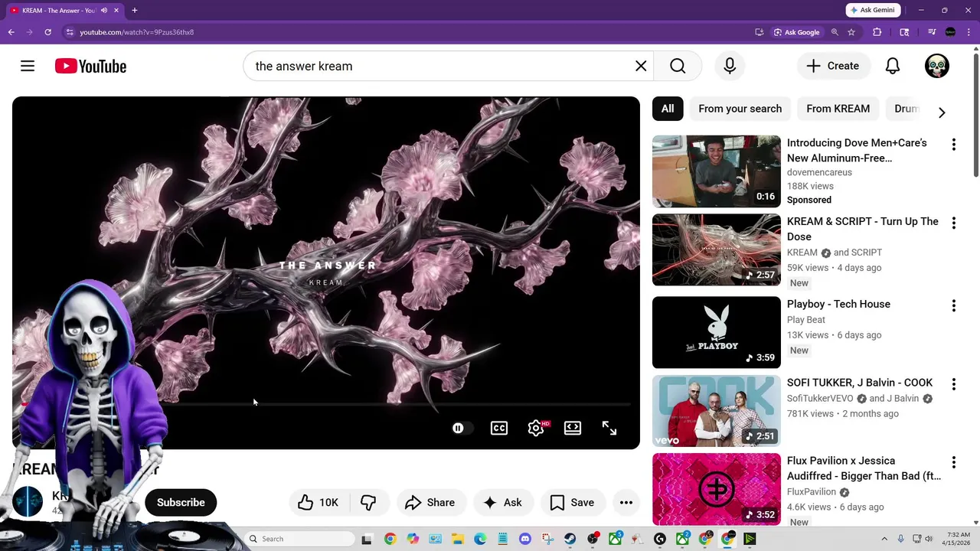Go back to the previous page

[x=11, y=32]
